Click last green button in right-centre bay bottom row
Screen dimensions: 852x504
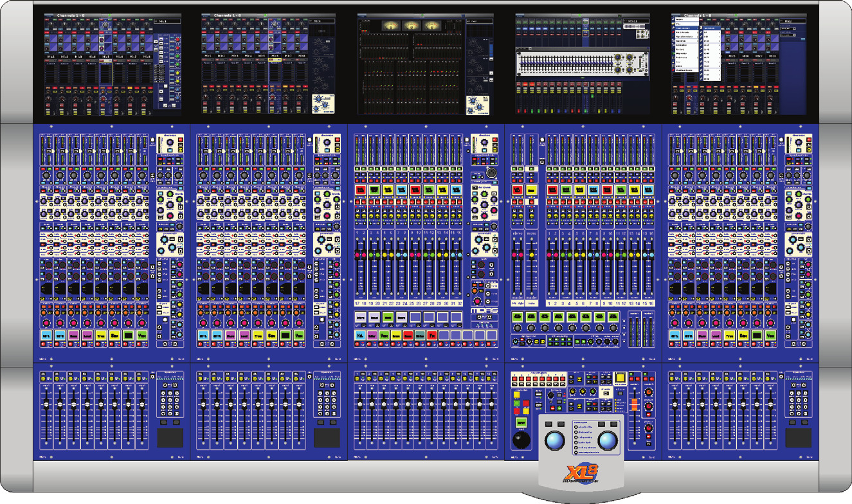[612, 317]
